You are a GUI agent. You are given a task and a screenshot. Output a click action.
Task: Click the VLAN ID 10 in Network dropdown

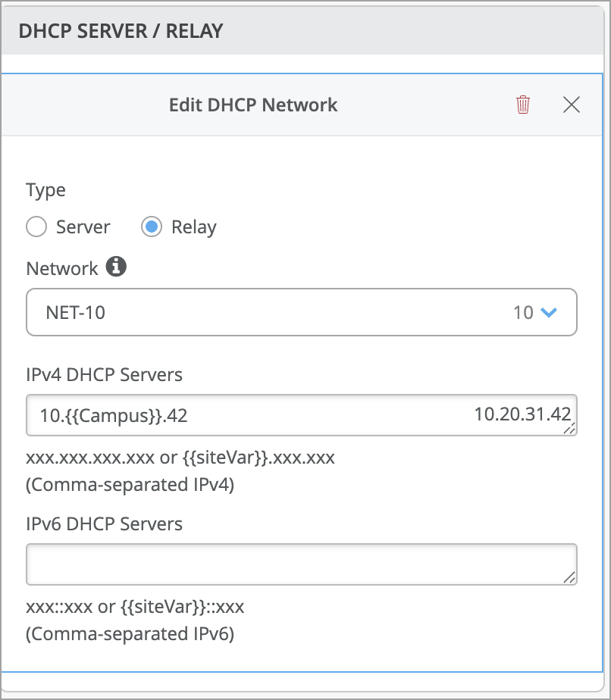click(x=523, y=312)
